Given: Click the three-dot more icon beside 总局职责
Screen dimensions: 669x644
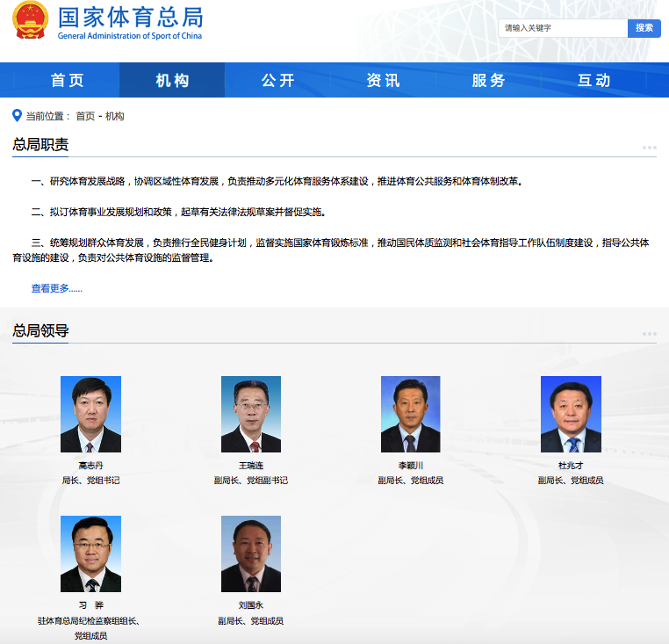Looking at the screenshot, I should coord(649,148).
